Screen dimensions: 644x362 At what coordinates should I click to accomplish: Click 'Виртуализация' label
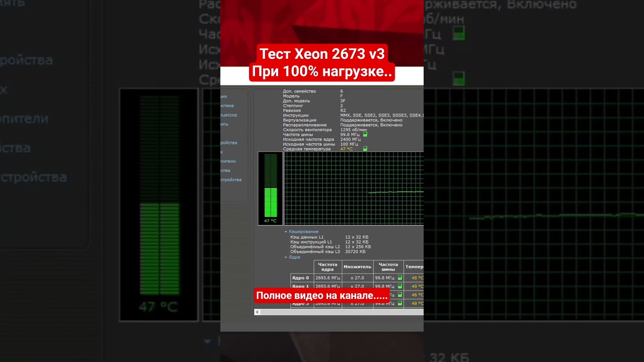tap(299, 120)
